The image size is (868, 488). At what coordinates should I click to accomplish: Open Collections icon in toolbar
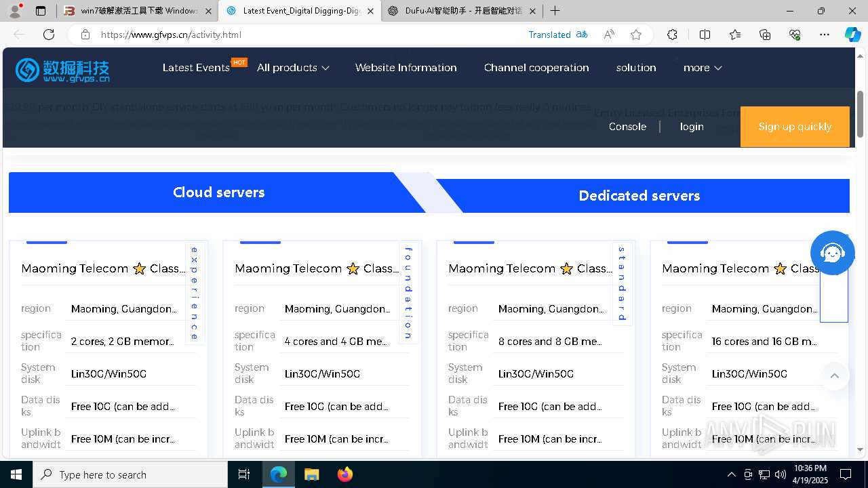click(x=765, y=35)
